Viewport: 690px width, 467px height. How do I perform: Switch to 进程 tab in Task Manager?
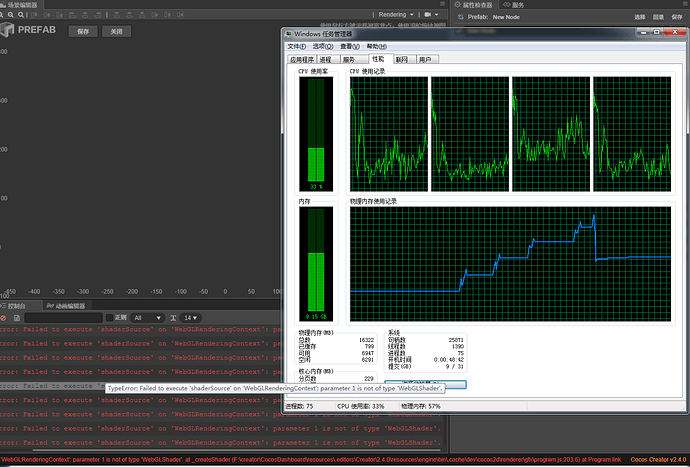pyautogui.click(x=328, y=59)
